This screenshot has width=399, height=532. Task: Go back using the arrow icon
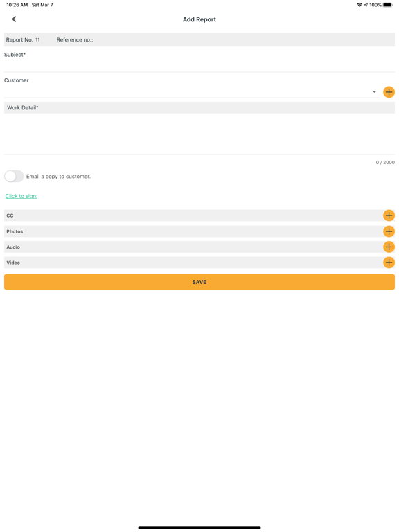click(x=14, y=19)
